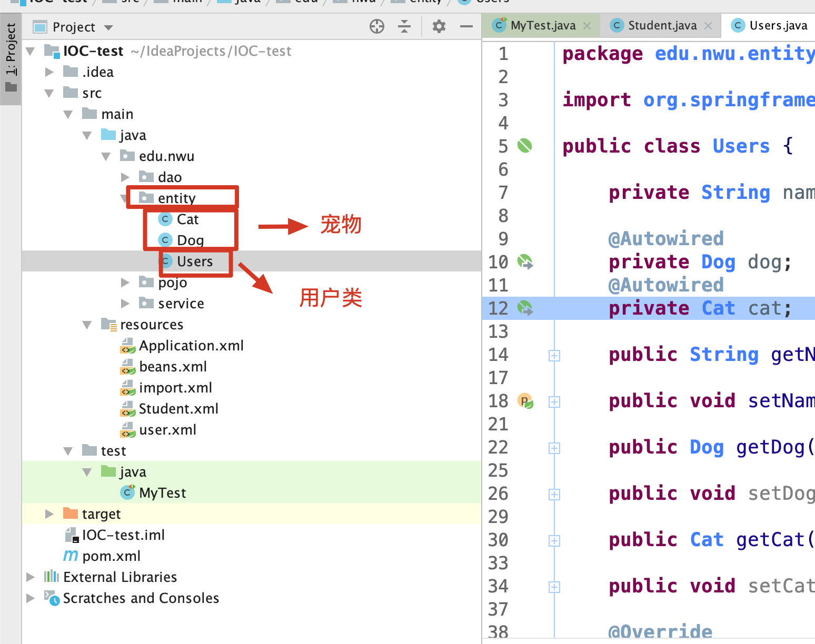The width and height of the screenshot is (815, 644).
Task: Click 'private Cat cat;' code line
Action: pos(700,308)
